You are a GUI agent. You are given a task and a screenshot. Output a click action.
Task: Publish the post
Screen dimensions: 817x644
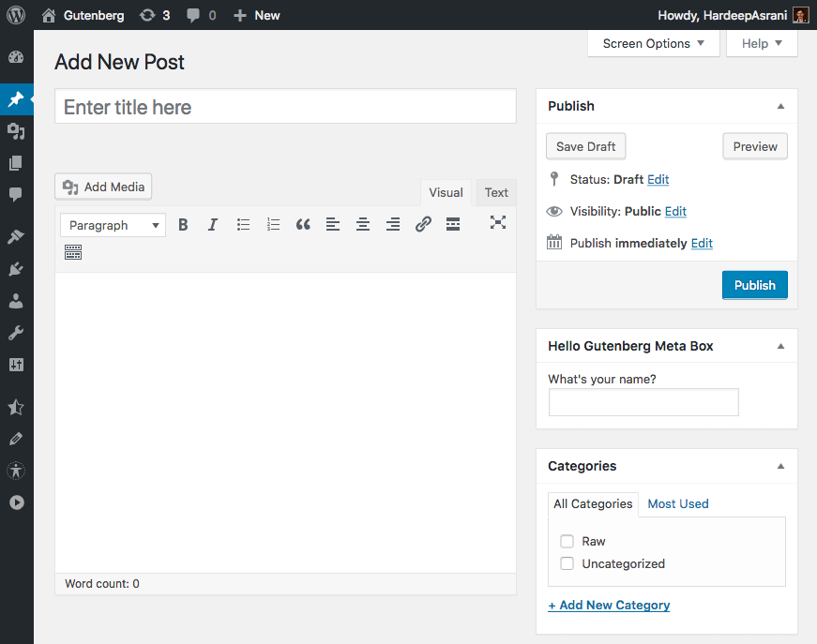pos(754,285)
